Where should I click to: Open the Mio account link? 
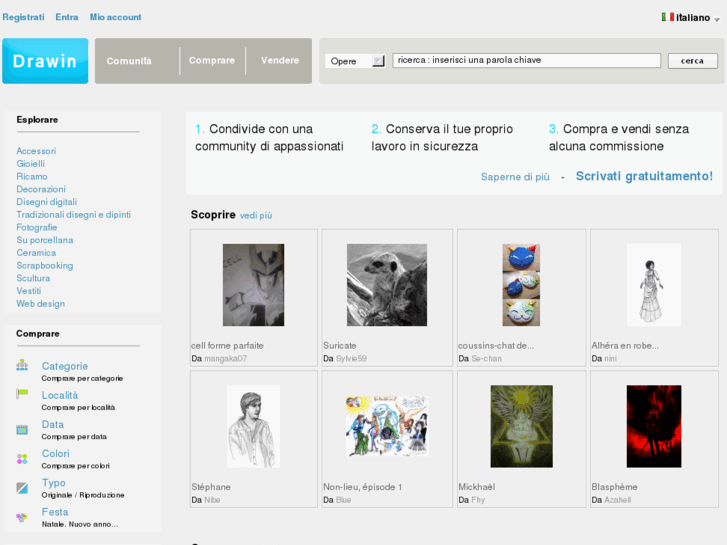(x=115, y=17)
